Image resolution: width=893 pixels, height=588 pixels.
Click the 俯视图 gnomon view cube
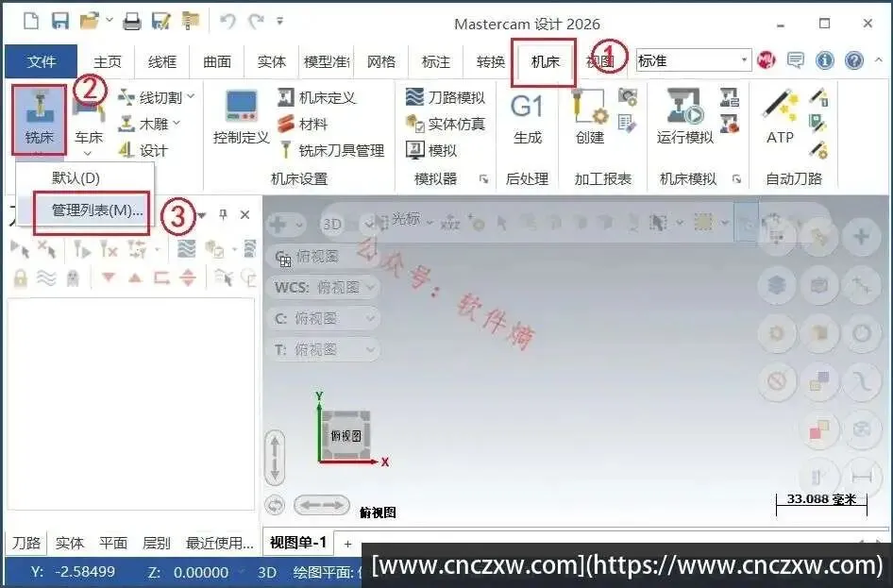click(x=345, y=435)
